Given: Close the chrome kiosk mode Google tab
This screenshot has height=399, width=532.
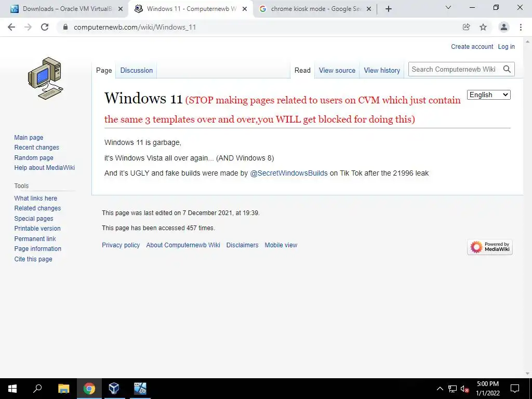Looking at the screenshot, I should (x=369, y=9).
